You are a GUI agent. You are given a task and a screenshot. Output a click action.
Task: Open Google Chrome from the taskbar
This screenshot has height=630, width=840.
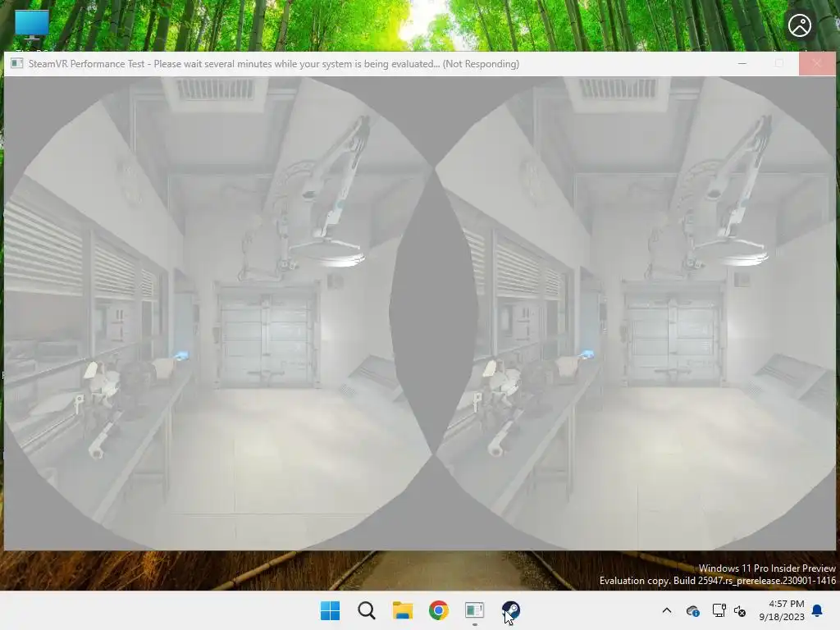click(438, 610)
